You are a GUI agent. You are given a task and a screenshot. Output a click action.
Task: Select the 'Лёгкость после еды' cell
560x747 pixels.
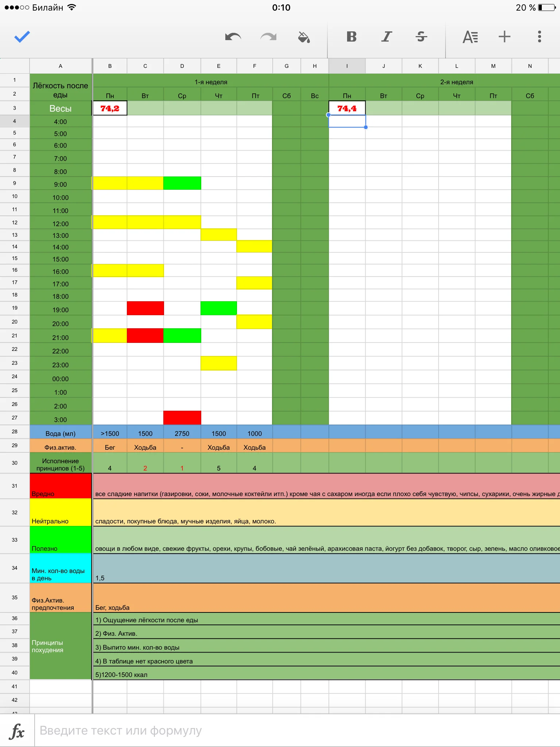61,87
